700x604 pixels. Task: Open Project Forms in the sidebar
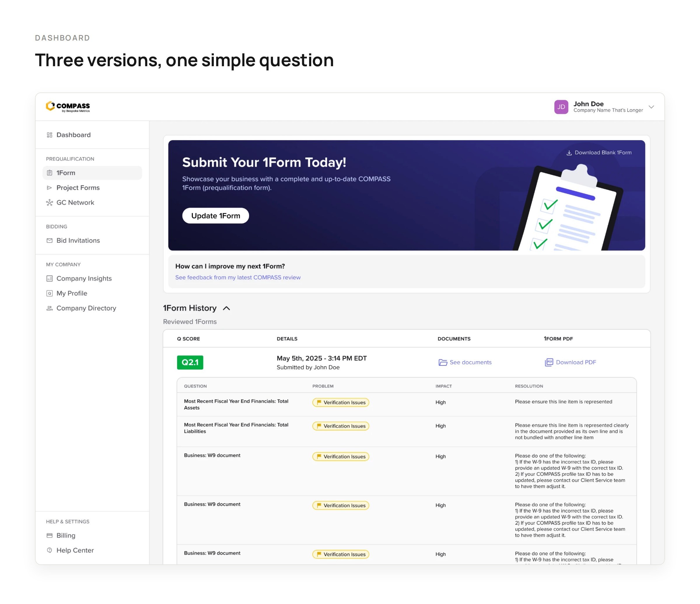coord(78,188)
